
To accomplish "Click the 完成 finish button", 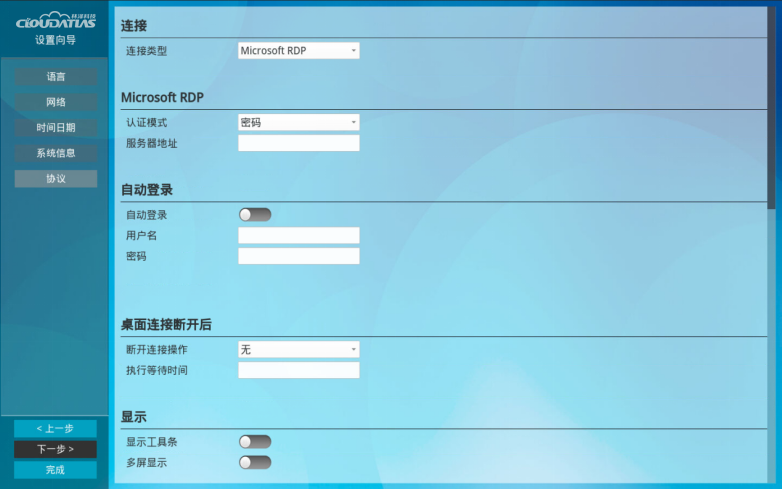I will click(55, 470).
